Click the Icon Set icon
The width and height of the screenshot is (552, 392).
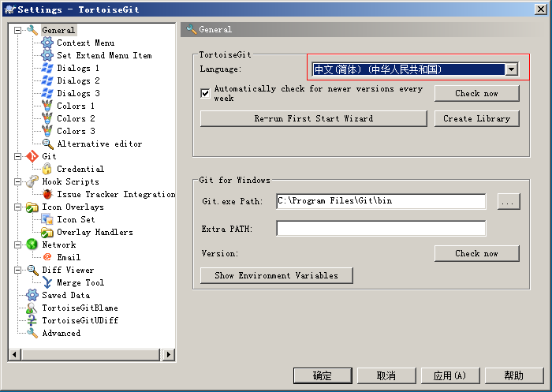point(47,219)
